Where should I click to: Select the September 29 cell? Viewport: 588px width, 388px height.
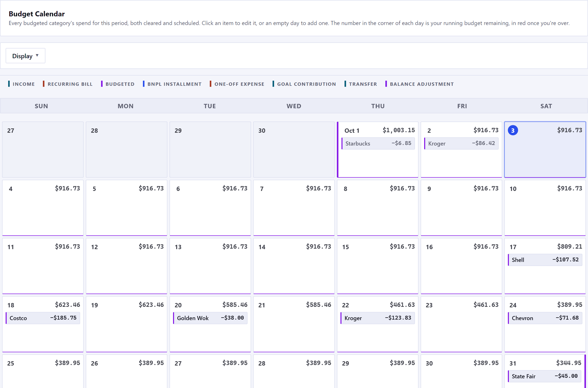[x=210, y=150]
